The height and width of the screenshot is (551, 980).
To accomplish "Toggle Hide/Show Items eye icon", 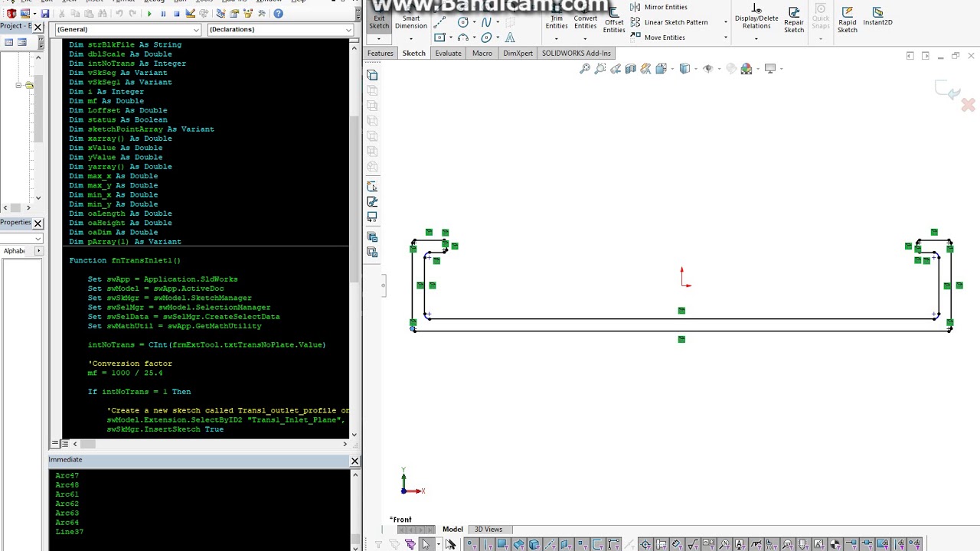I will point(708,69).
